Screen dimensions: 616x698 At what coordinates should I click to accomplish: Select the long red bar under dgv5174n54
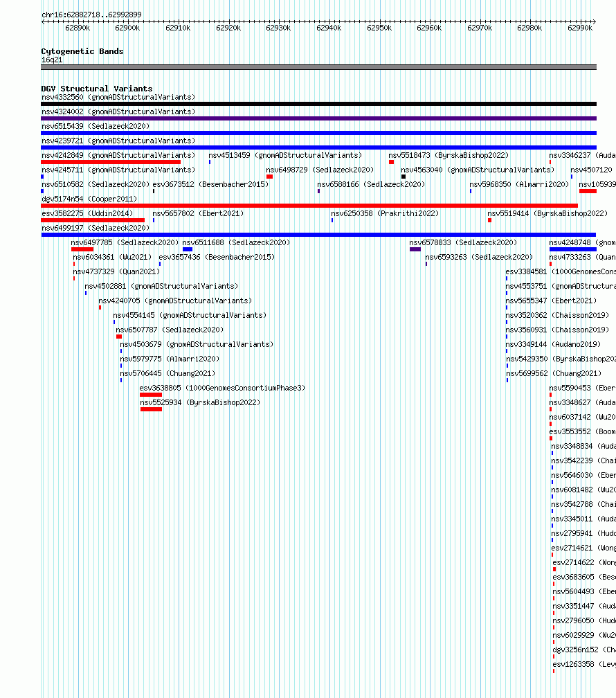(309, 206)
